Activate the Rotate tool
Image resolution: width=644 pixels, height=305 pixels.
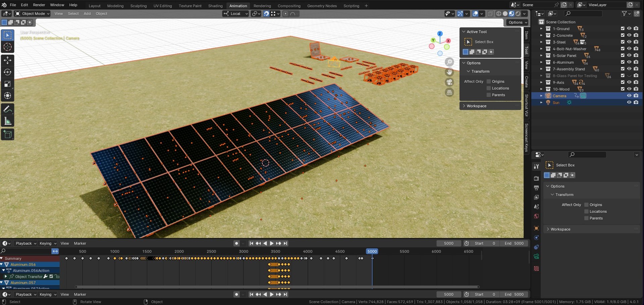click(x=7, y=72)
